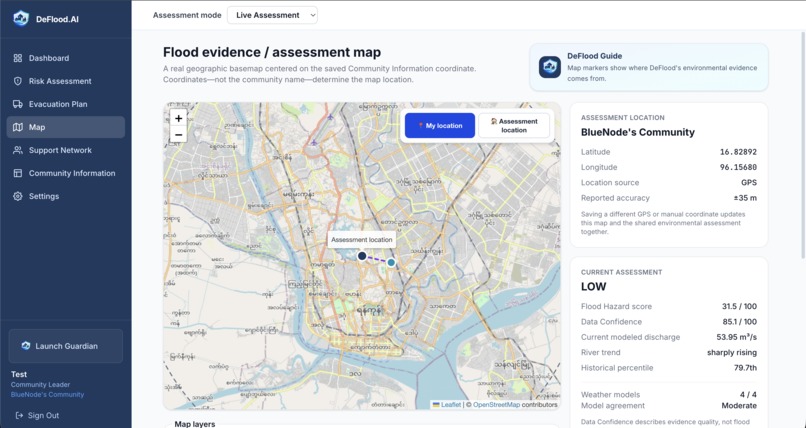The height and width of the screenshot is (428, 806).
Task: Select the Map menu item
Action: [66, 127]
